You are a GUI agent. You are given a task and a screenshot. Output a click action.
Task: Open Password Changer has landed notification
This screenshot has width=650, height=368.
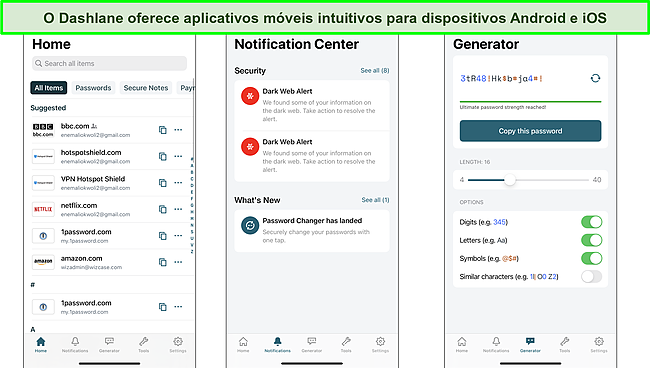pyautogui.click(x=312, y=231)
